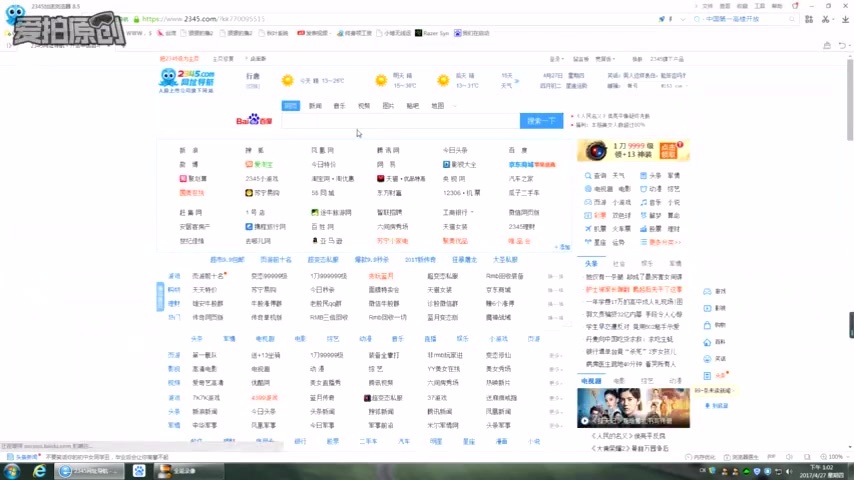
Task: Open the 新浪 link
Action: pyautogui.click(x=189, y=150)
